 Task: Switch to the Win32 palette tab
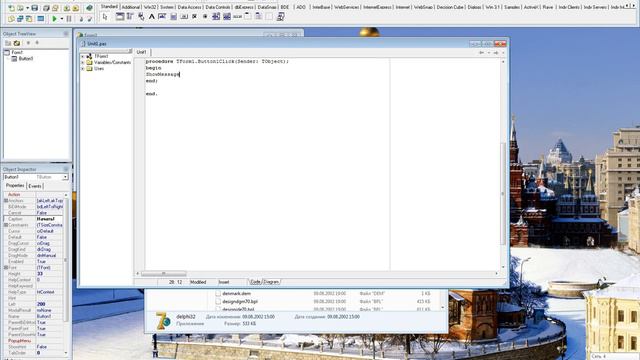(150, 7)
